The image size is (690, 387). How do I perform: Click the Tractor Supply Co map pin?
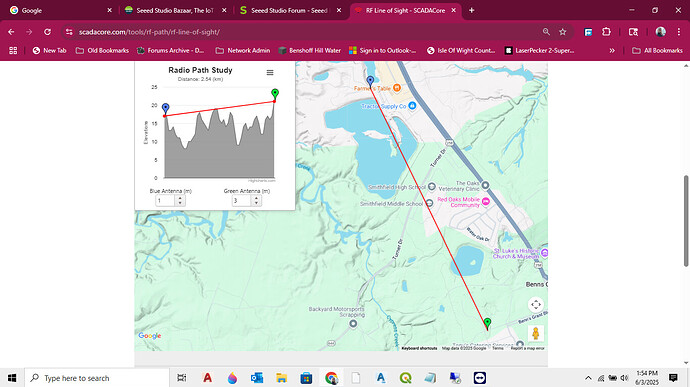coord(412,106)
